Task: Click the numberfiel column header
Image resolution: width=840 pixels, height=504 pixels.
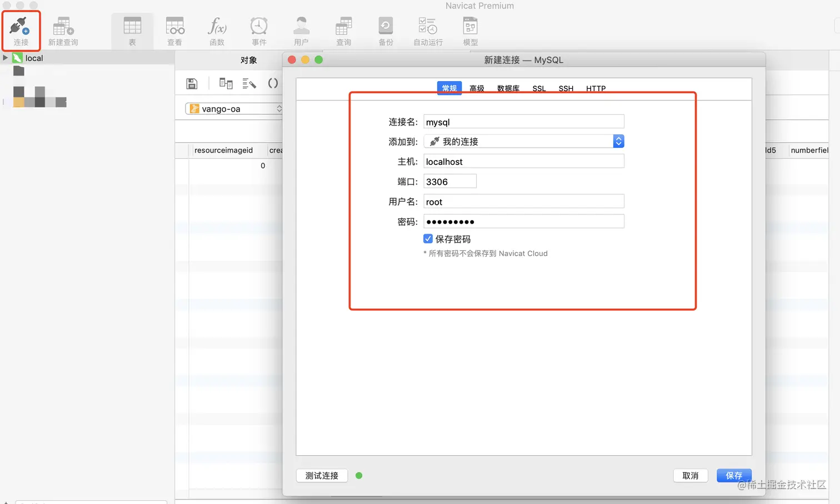Action: pos(809,150)
